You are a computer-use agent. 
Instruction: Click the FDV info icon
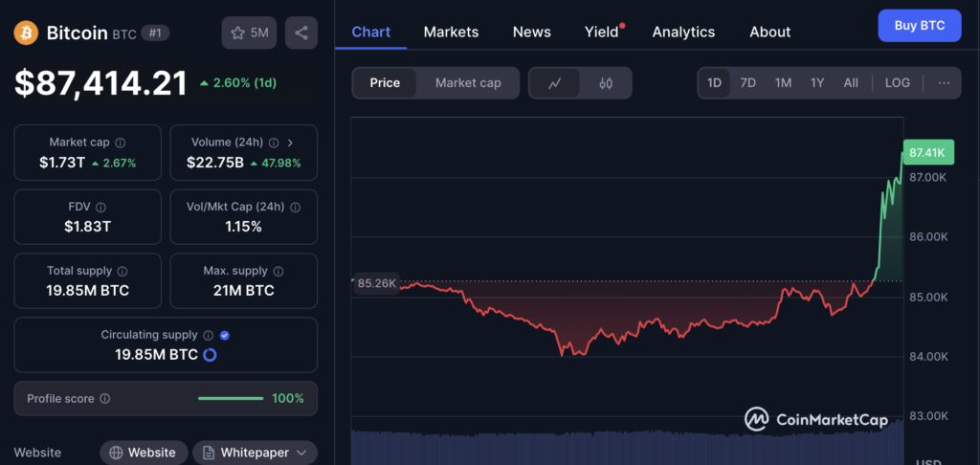[100, 207]
